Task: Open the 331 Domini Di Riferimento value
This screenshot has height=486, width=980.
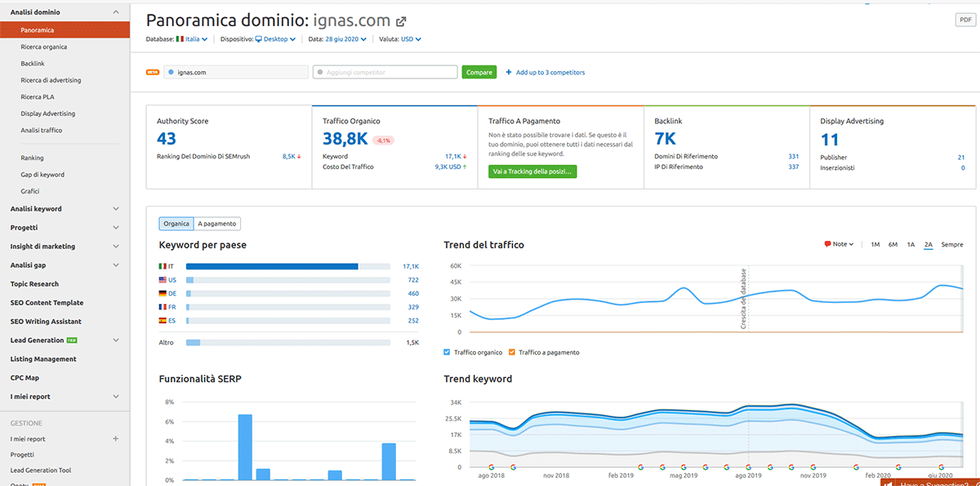Action: pos(794,156)
